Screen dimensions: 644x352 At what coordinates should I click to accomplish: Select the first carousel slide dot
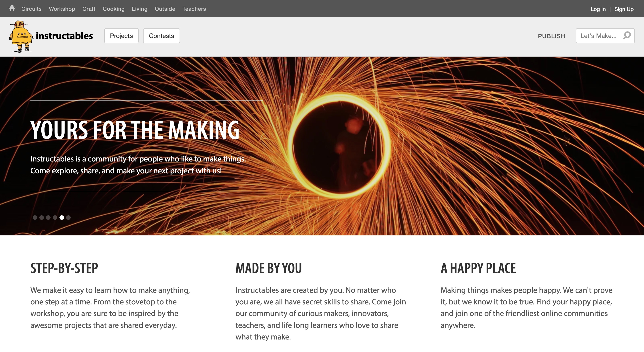(35, 218)
